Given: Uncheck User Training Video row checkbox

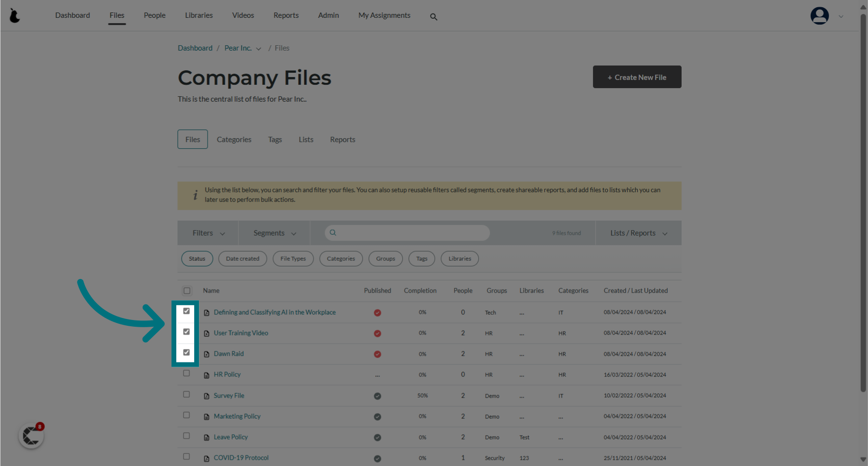Looking at the screenshot, I should coord(186,332).
